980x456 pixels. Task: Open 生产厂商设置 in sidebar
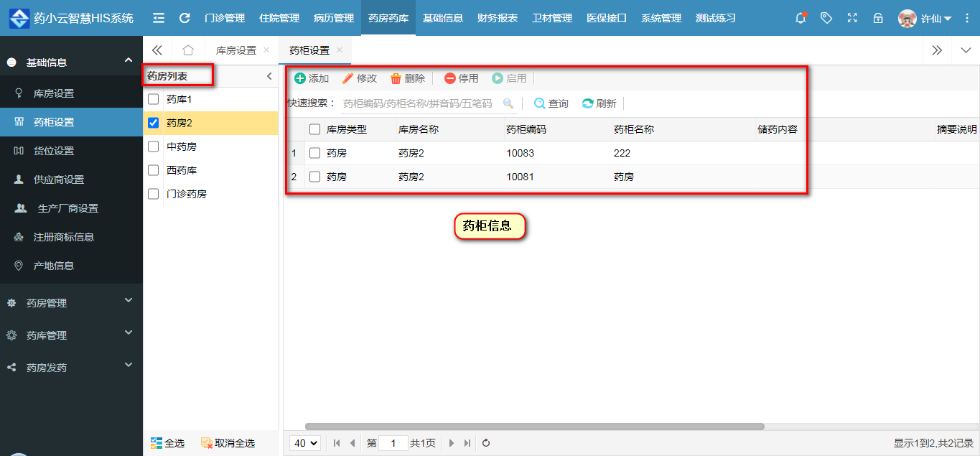[x=71, y=208]
